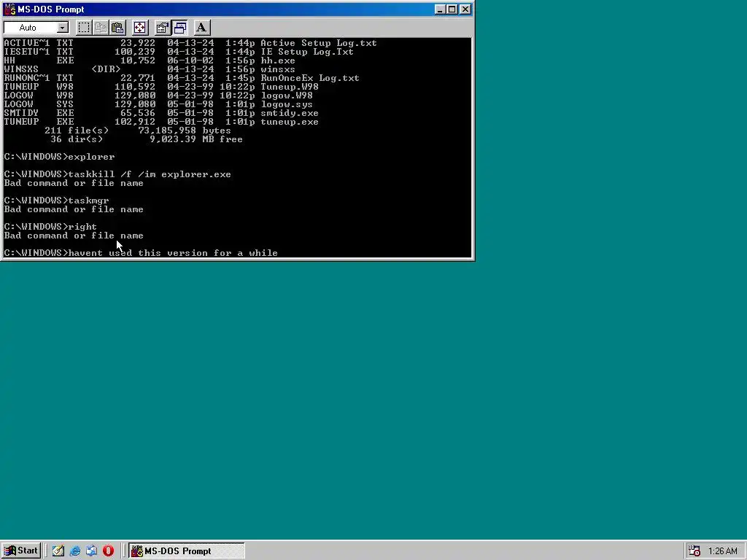The image size is (747, 560).
Task: Launch Outlook Express from Quick Launch
Action: click(x=91, y=551)
